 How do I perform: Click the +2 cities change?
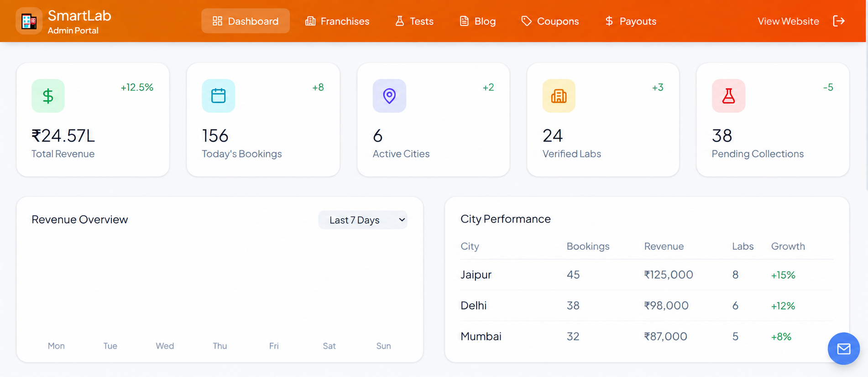coord(488,87)
